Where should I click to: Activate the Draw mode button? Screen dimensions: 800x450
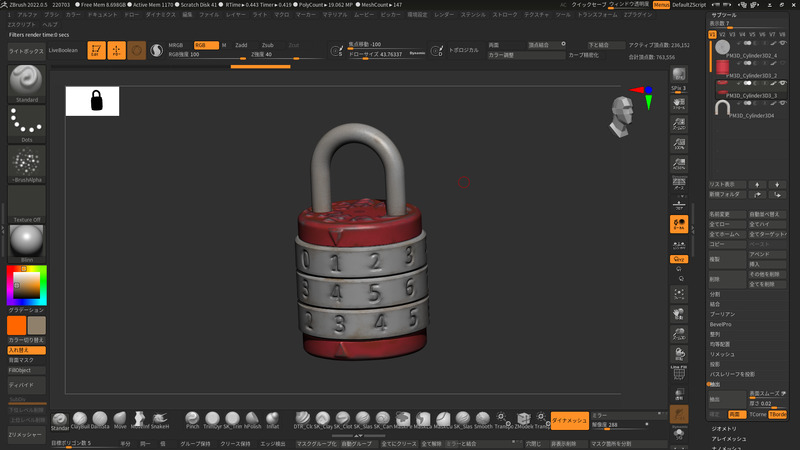[x=116, y=51]
